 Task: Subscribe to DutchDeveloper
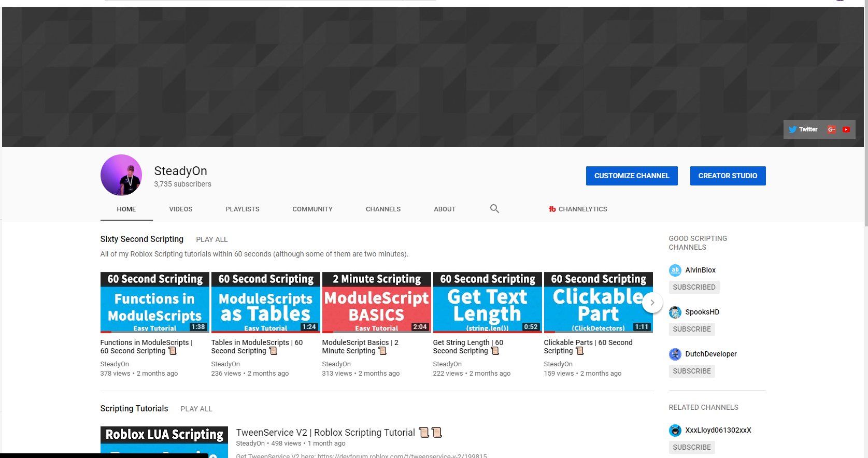(x=692, y=371)
